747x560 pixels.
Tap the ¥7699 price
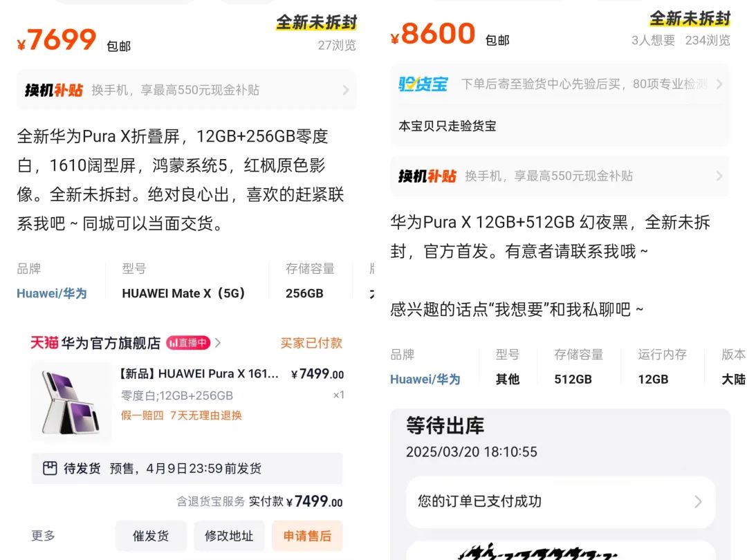coord(57,39)
